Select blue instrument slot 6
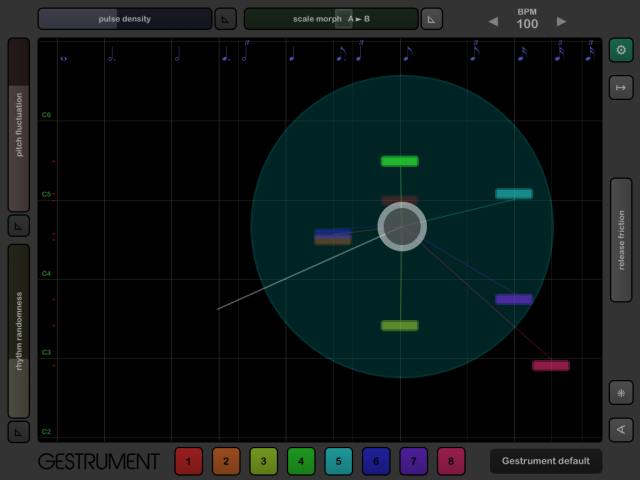 click(x=376, y=461)
